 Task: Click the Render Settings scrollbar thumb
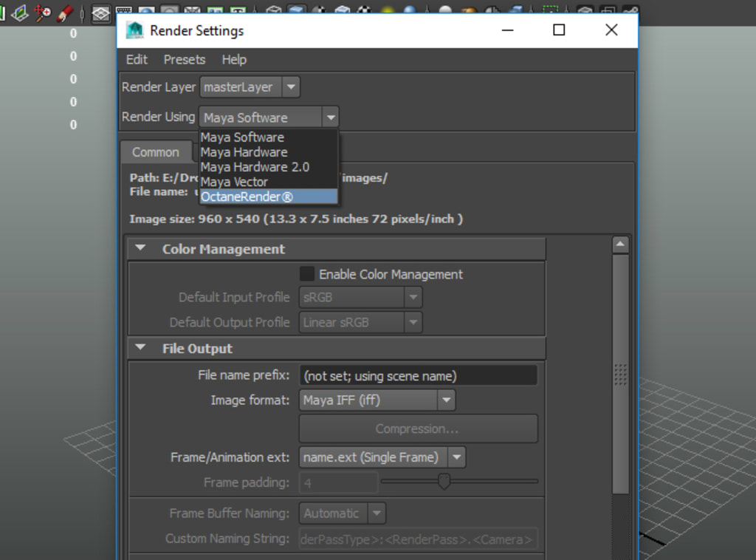620,374
